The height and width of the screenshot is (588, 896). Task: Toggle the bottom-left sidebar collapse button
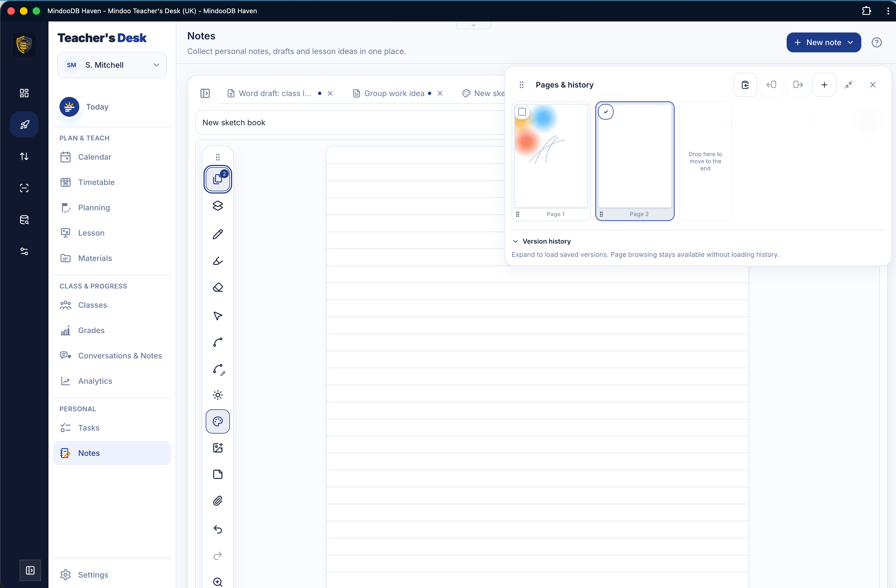tap(30, 570)
